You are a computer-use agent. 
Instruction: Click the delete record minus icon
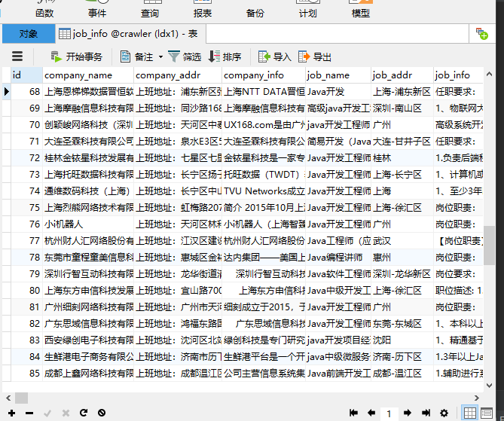pos(29,413)
